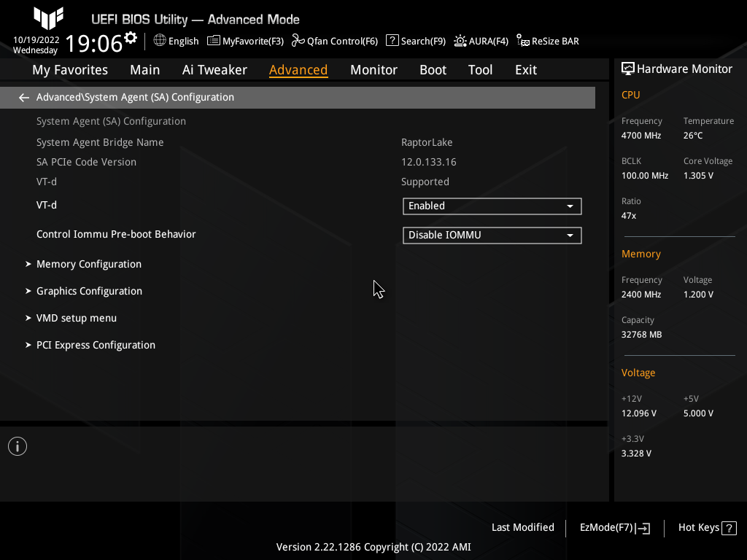Click the info icon at bottom left
Screen dimensions: 747x560
17,446
